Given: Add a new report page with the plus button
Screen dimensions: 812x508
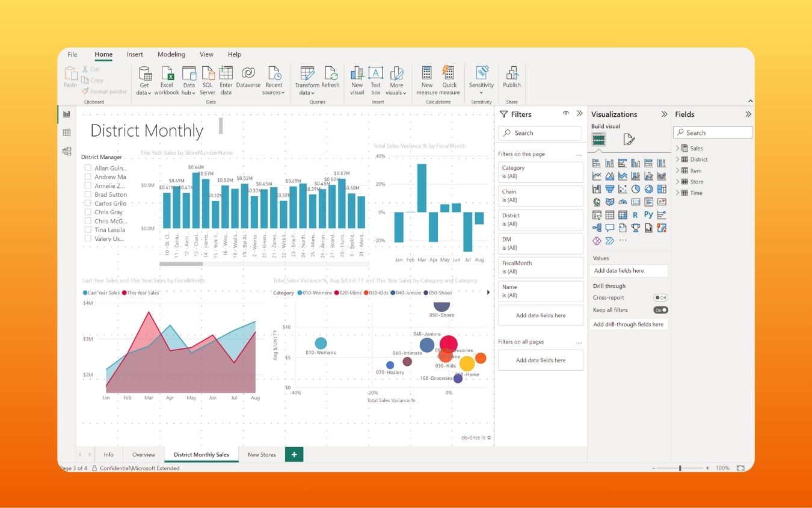Looking at the screenshot, I should [x=294, y=454].
